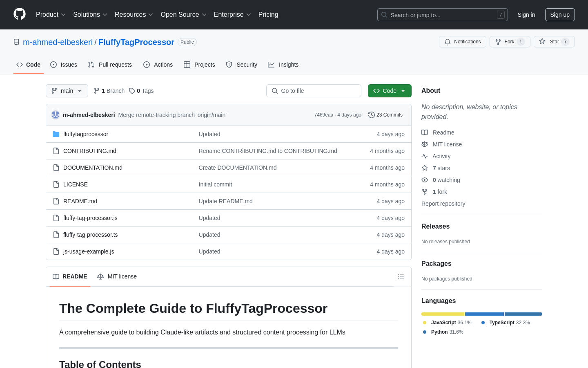Image resolution: width=588 pixels, height=368 pixels.
Task: Expand the Open Source menu
Action: pyautogui.click(x=184, y=15)
